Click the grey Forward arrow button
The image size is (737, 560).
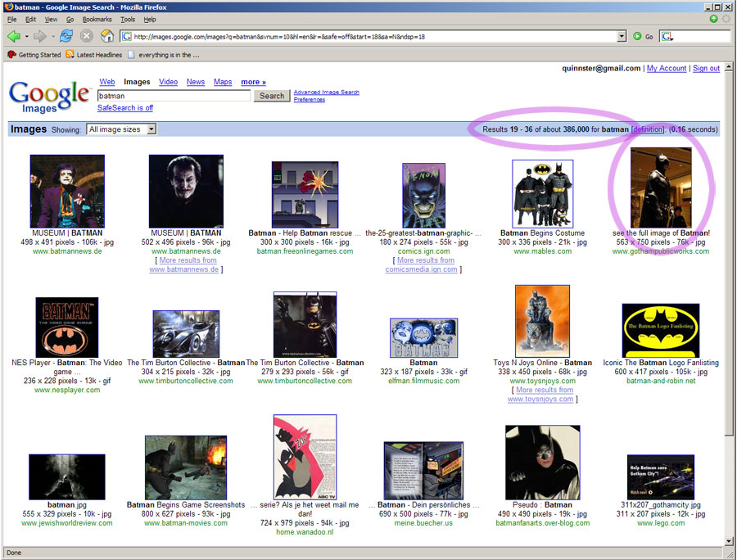(40, 36)
